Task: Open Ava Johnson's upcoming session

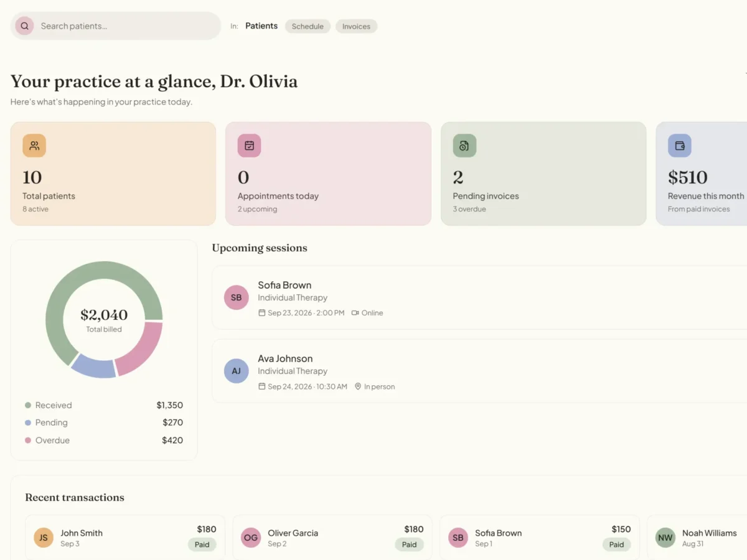Action: 479,371
